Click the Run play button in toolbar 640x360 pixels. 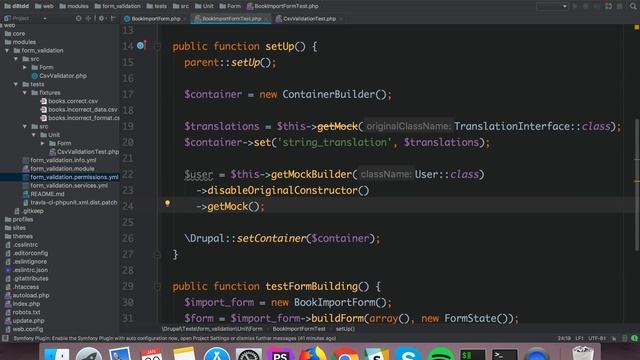[576, 6]
